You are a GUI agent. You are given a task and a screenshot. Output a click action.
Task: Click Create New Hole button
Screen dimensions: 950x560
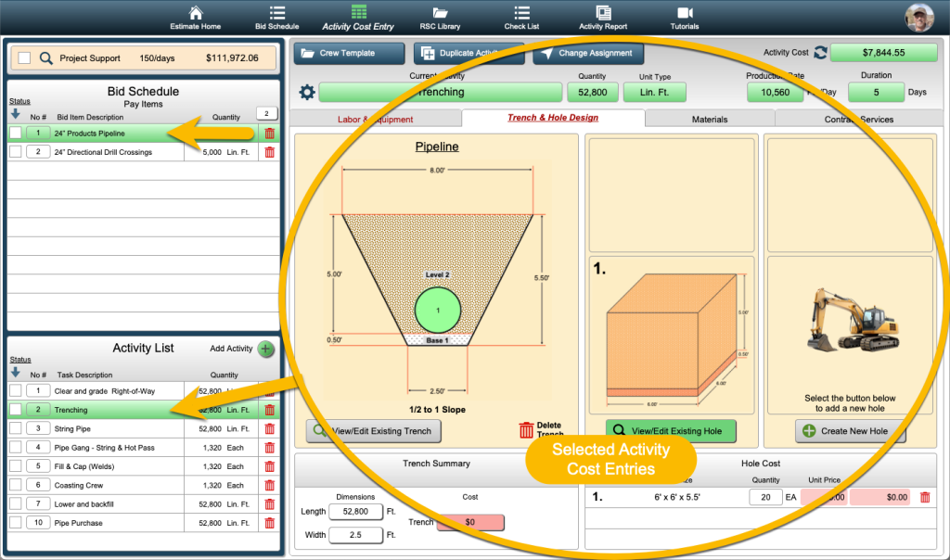850,431
